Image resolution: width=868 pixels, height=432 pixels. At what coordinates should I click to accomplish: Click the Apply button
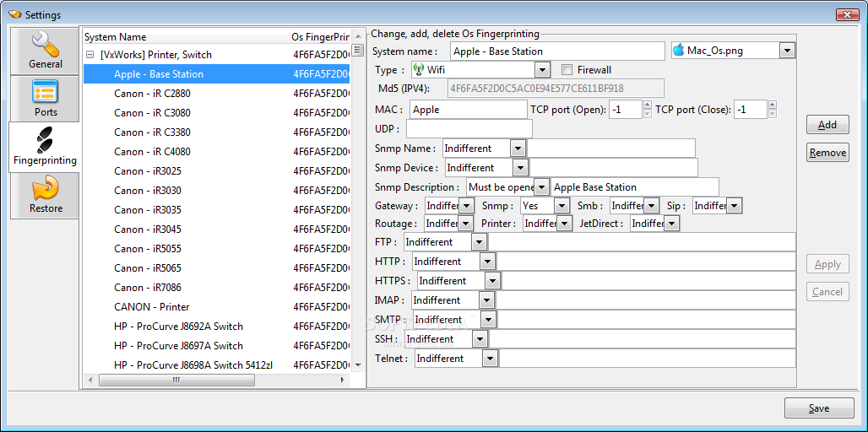827,264
